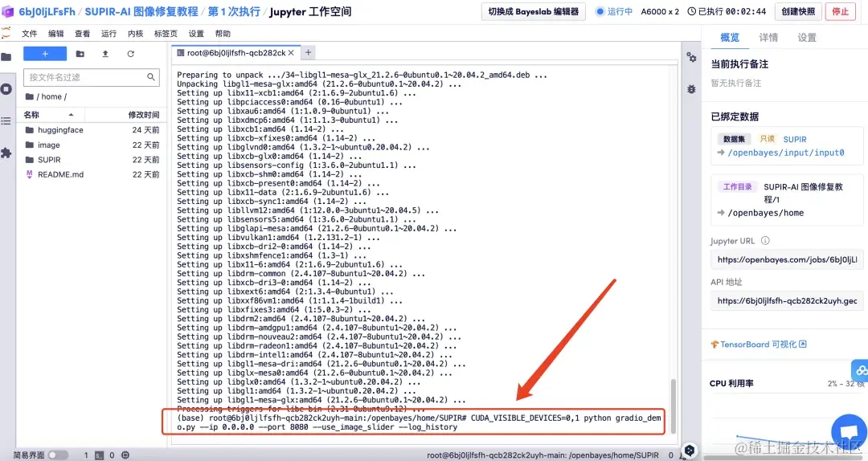Click the Jupyter logo in menu bar

pyautogui.click(x=6, y=33)
